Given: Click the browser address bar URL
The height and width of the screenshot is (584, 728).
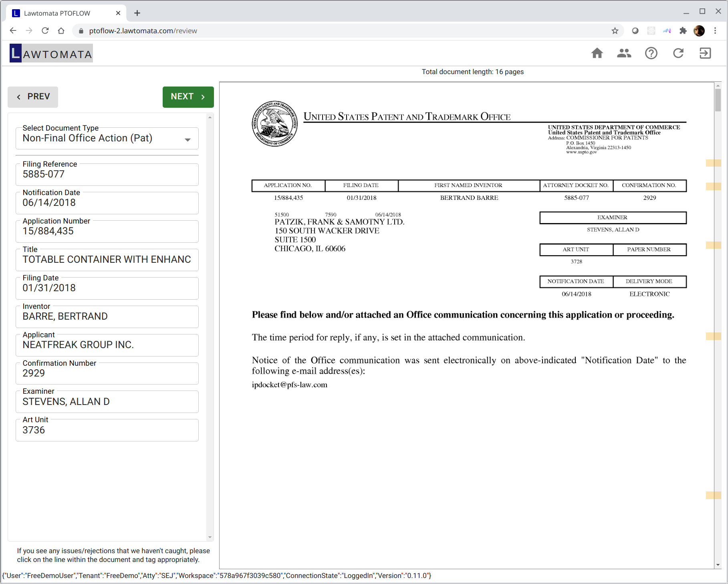Looking at the screenshot, I should pyautogui.click(x=143, y=31).
